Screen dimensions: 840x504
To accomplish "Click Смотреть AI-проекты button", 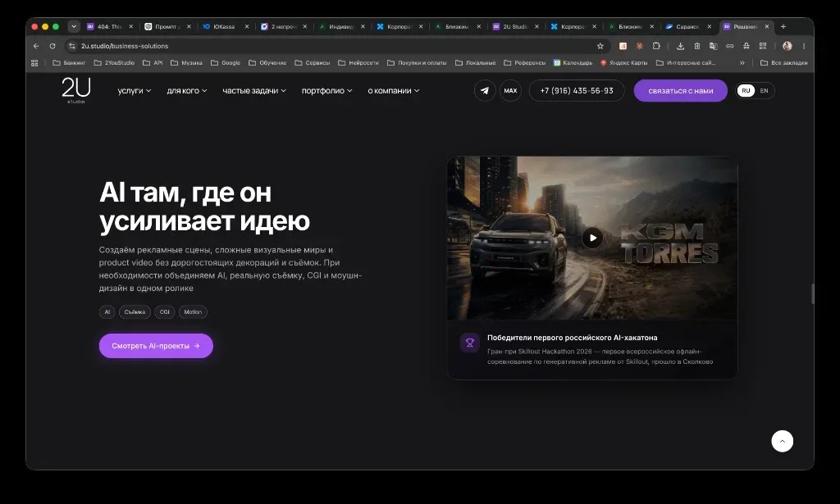I will [156, 346].
